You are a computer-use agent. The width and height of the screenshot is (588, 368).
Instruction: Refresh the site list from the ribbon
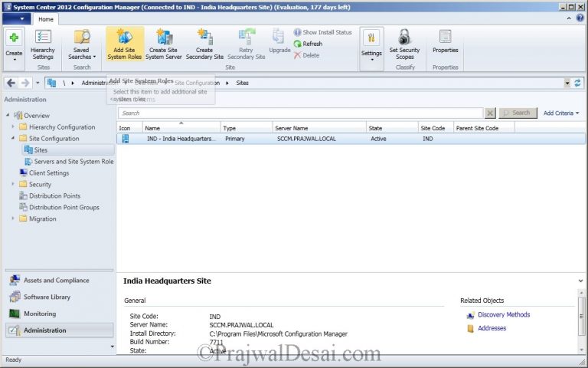[308, 44]
